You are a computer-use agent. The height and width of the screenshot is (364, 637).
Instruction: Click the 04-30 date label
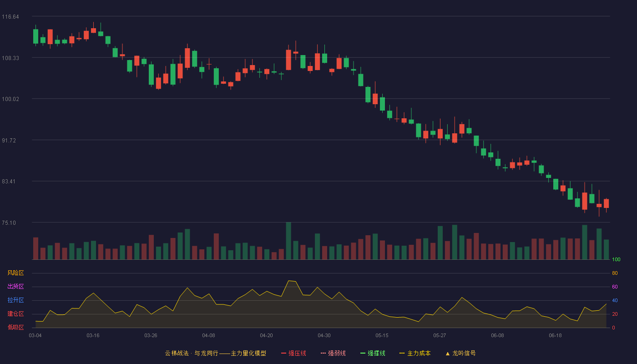click(324, 335)
